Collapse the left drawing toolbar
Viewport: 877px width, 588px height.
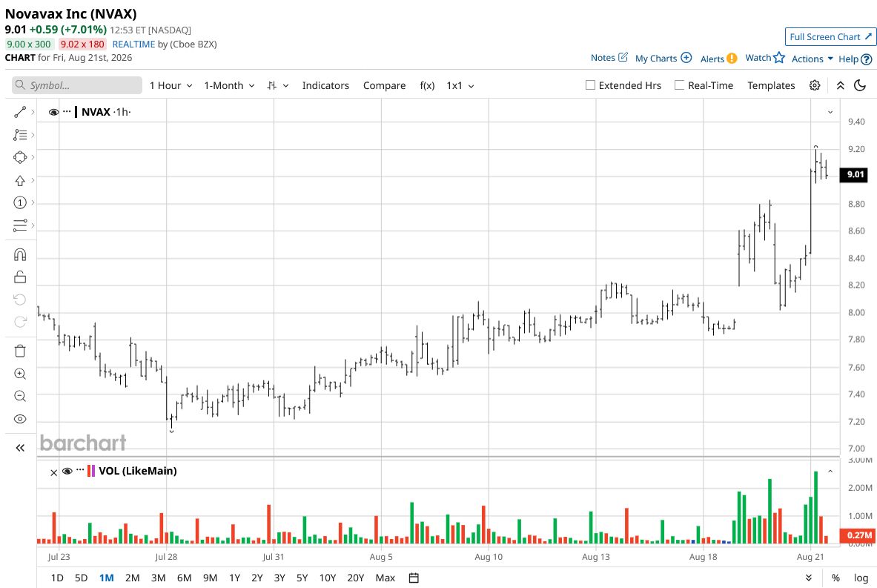pos(20,448)
